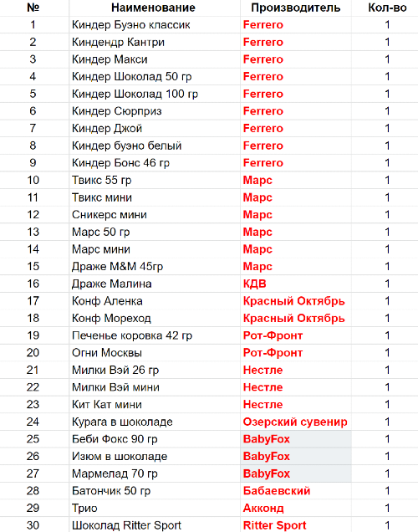Select the Огни Москвы name cell
418x532 pixels.
pyautogui.click(x=155, y=352)
